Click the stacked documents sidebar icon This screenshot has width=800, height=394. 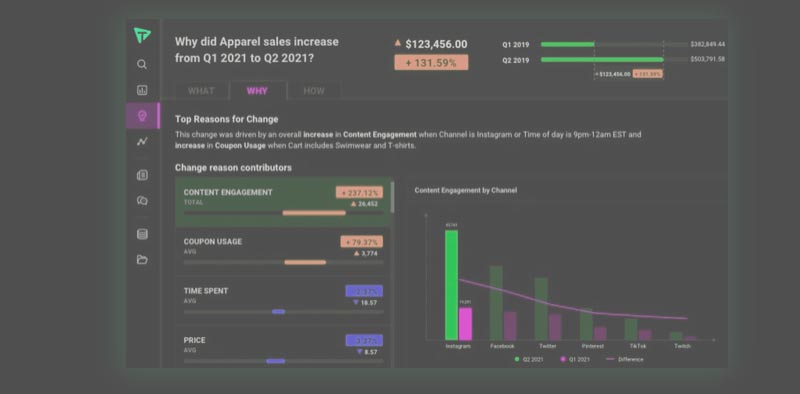[142, 175]
